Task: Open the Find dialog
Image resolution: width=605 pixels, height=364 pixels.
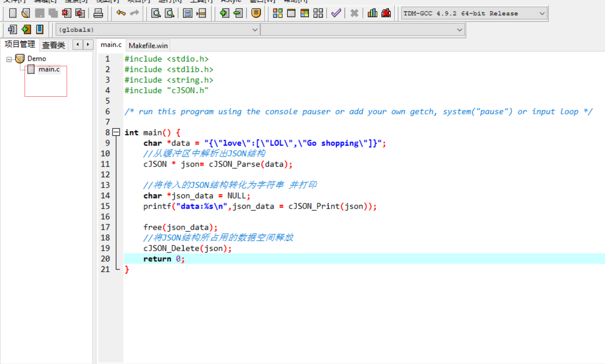Action: click(x=154, y=13)
